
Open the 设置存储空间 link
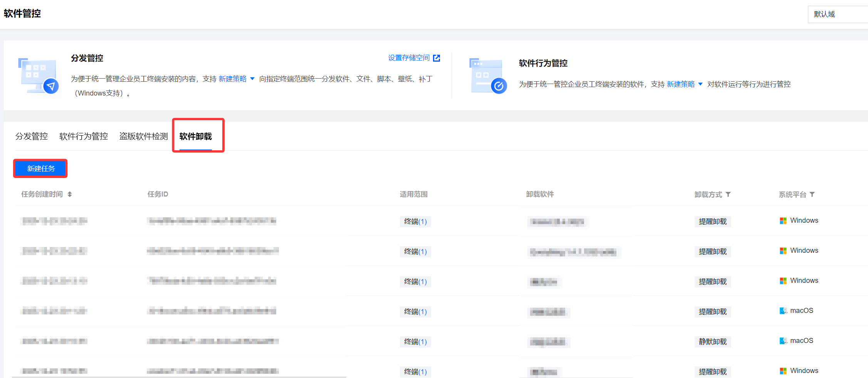[x=408, y=58]
